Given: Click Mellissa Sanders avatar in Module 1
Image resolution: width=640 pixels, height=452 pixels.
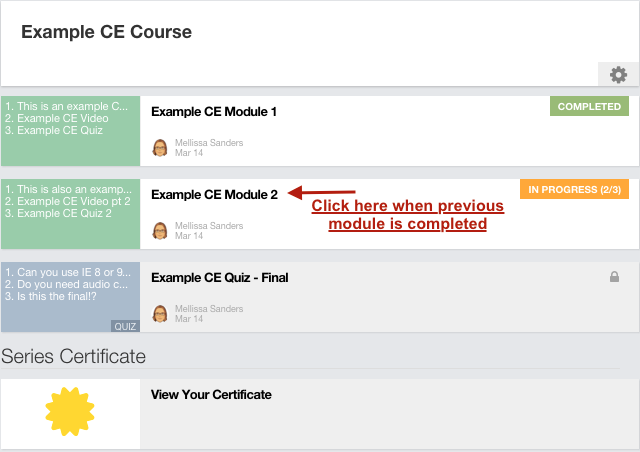Looking at the screenshot, I should point(160,148).
